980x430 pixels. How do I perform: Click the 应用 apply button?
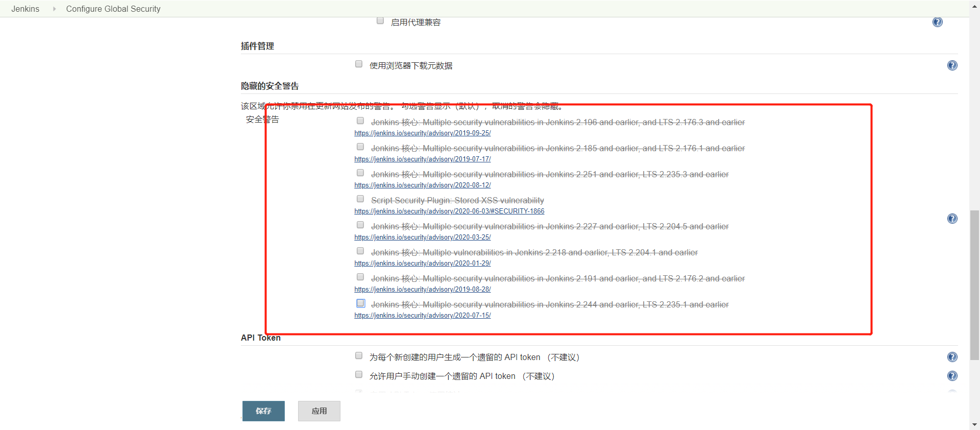tap(319, 411)
